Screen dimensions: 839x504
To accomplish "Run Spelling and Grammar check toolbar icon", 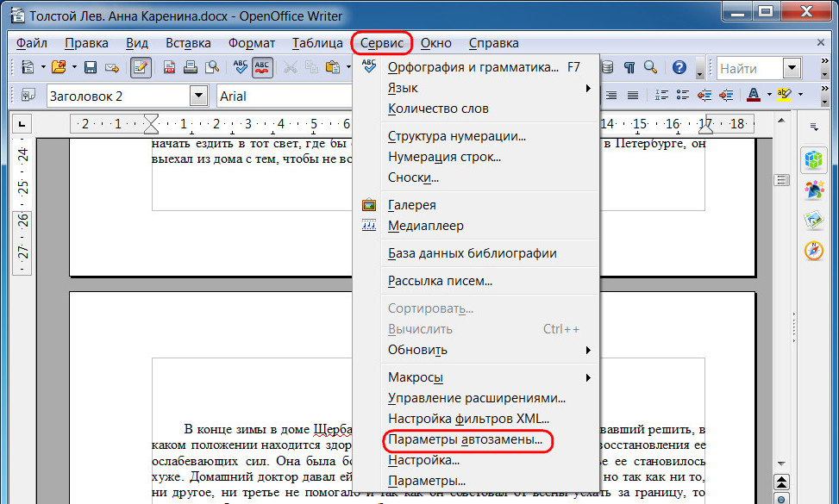I will click(x=241, y=68).
